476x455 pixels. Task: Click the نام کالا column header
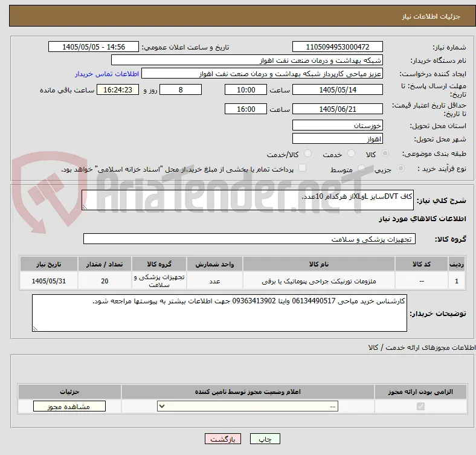click(319, 264)
